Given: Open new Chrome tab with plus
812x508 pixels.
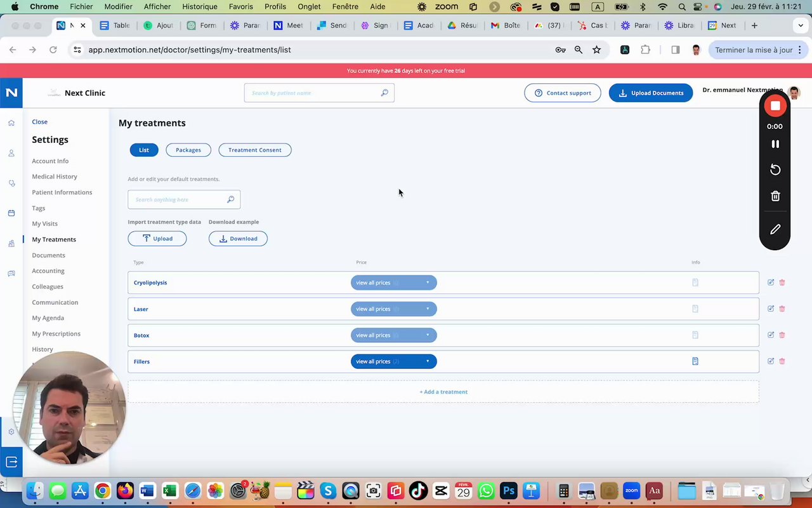Looking at the screenshot, I should pyautogui.click(x=754, y=25).
